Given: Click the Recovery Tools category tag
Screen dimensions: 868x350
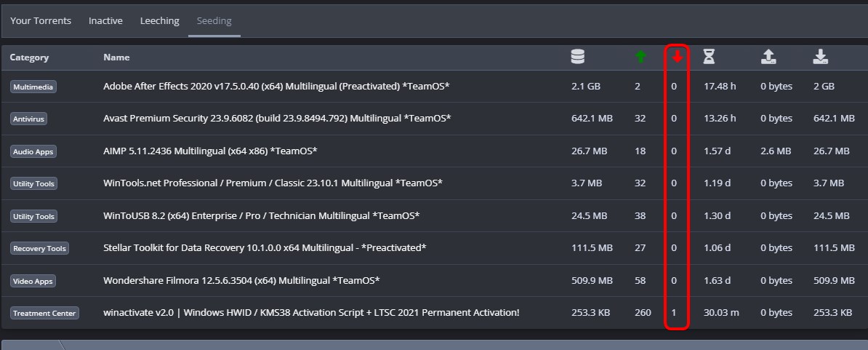Looking at the screenshot, I should coord(39,249).
